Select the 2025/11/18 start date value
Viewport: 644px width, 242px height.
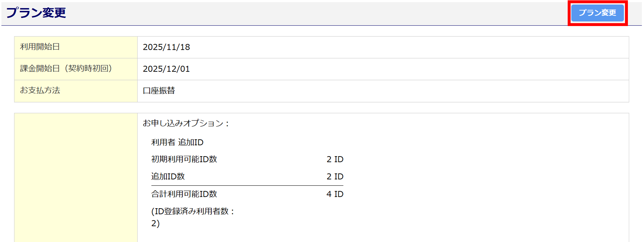(x=166, y=47)
